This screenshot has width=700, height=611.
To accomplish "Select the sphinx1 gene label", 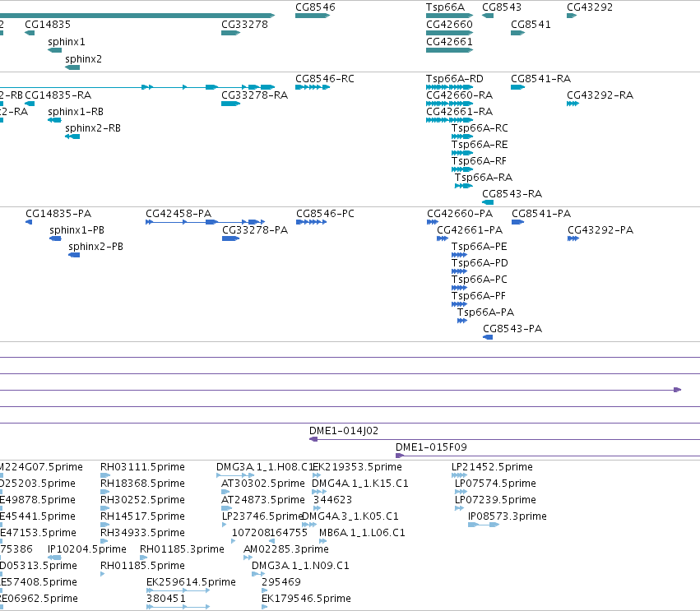I will [x=66, y=41].
